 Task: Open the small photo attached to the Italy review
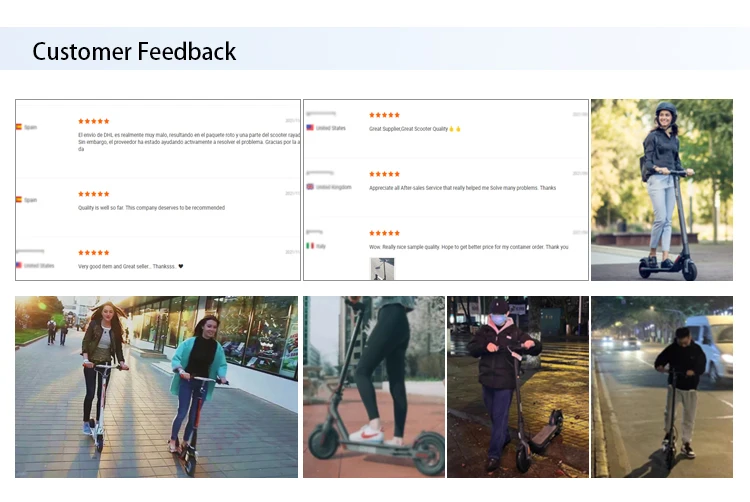click(382, 268)
